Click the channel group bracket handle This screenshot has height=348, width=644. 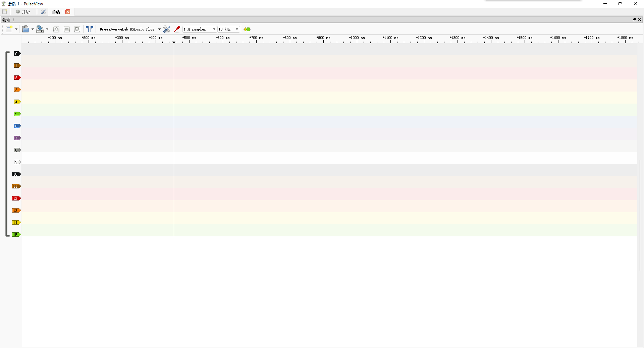(x=7, y=144)
